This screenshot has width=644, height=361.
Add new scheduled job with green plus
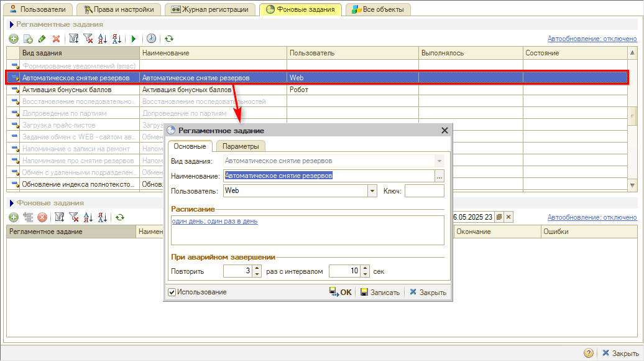[x=14, y=39]
